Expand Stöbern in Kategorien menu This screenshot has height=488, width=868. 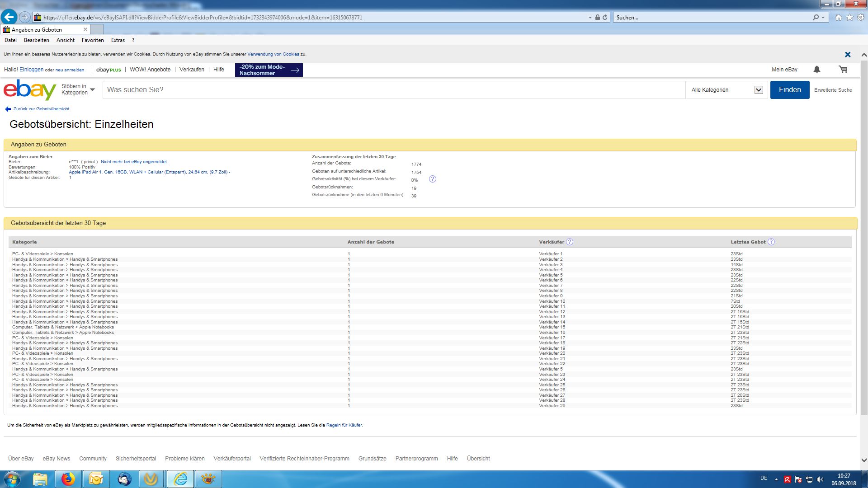(x=78, y=89)
